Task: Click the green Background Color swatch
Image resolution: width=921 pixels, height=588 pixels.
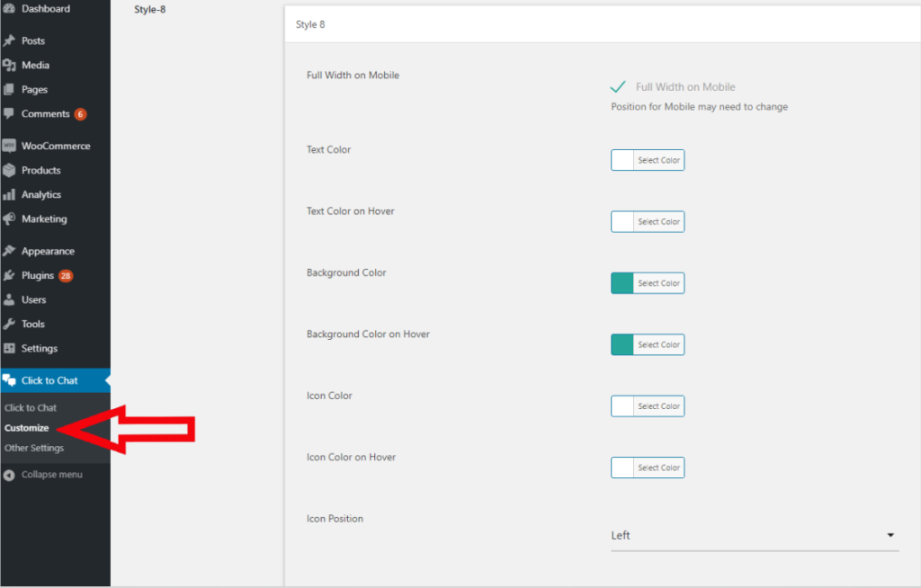Action: tap(622, 284)
